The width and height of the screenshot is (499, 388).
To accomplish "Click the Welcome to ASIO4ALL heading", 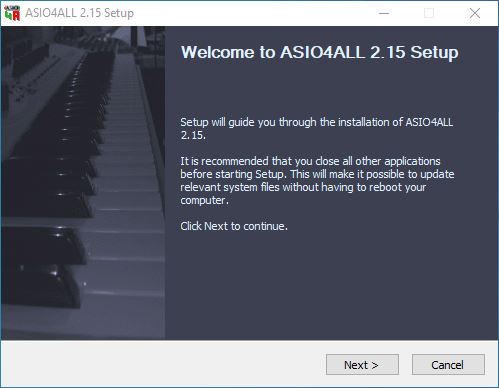I will tap(319, 52).
